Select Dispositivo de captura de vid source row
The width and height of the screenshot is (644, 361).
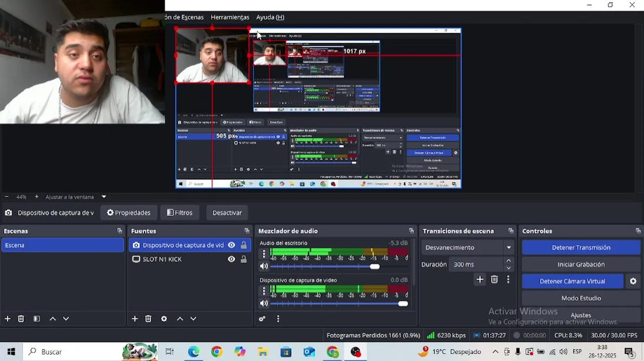pos(190,245)
